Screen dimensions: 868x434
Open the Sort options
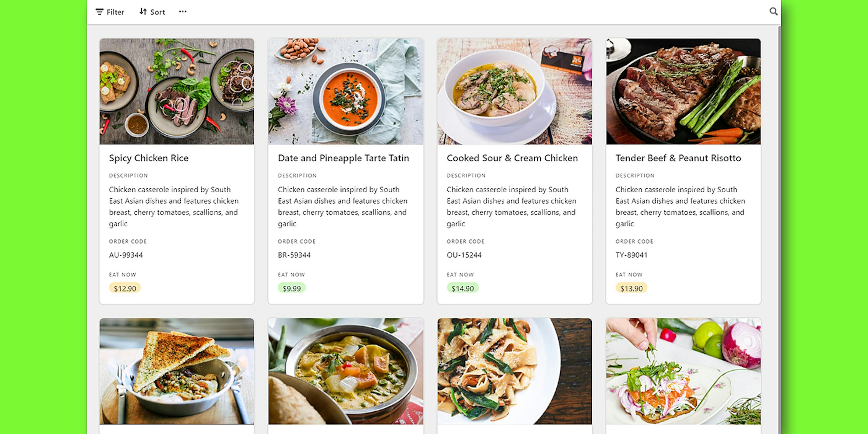152,12
